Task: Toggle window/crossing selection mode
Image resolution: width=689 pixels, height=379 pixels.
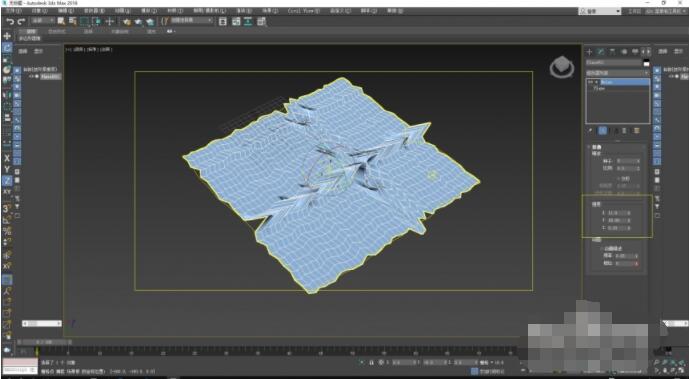Action: pos(97,21)
